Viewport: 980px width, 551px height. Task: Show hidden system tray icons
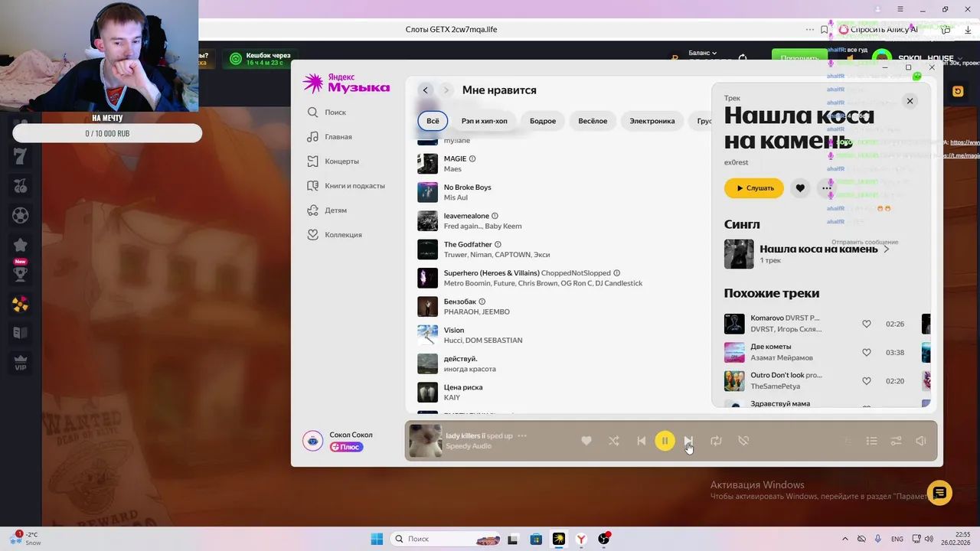coord(845,539)
